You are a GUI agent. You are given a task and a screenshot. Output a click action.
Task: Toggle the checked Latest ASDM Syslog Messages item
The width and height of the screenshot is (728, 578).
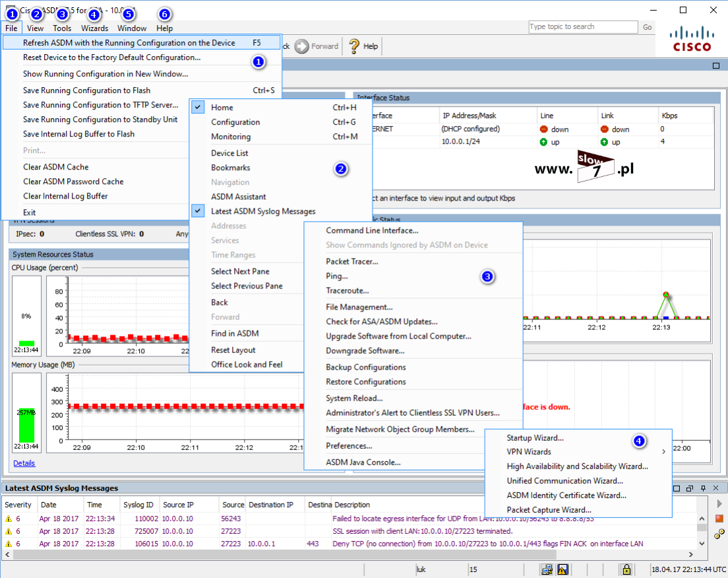pyautogui.click(x=281, y=211)
